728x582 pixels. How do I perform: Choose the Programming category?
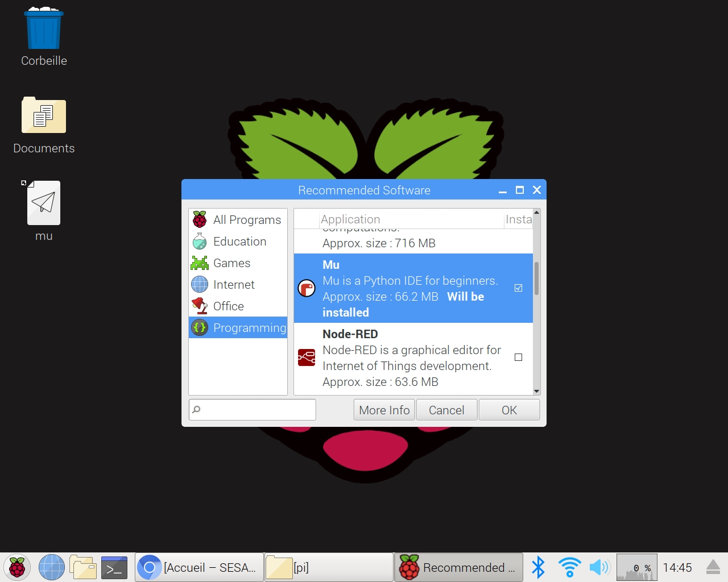pyautogui.click(x=238, y=327)
